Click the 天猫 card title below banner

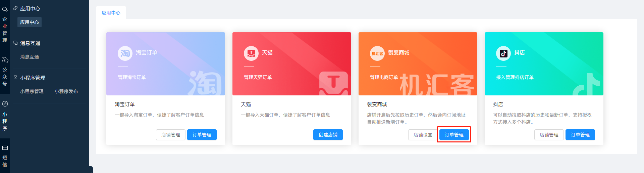point(246,104)
